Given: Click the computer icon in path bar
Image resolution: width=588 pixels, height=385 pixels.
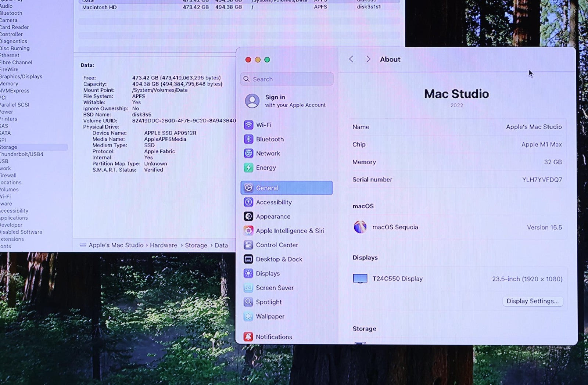Looking at the screenshot, I should (83, 245).
